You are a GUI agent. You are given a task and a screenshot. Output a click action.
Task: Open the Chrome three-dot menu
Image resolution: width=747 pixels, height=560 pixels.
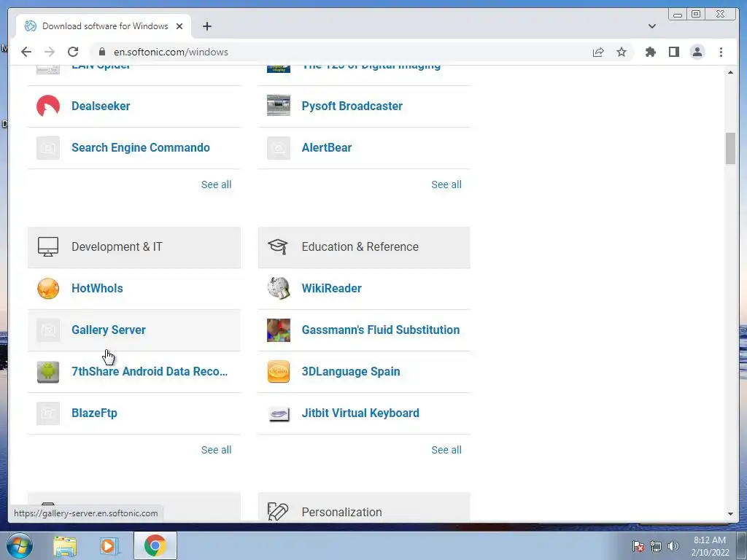click(x=721, y=52)
